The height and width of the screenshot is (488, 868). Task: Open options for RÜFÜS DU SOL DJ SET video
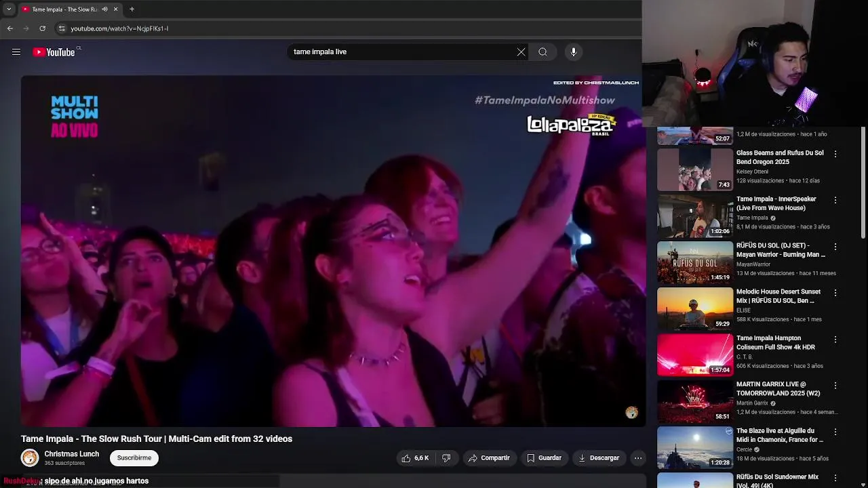[835, 247]
